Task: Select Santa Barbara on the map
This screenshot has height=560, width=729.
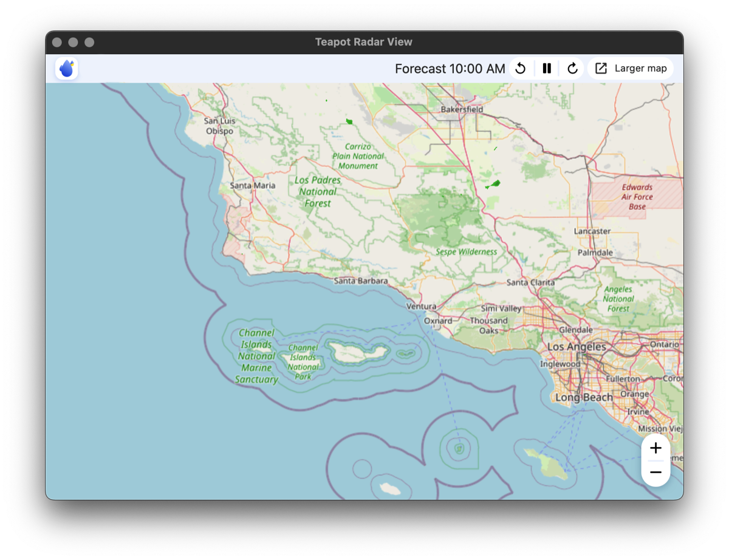Action: pos(361,281)
